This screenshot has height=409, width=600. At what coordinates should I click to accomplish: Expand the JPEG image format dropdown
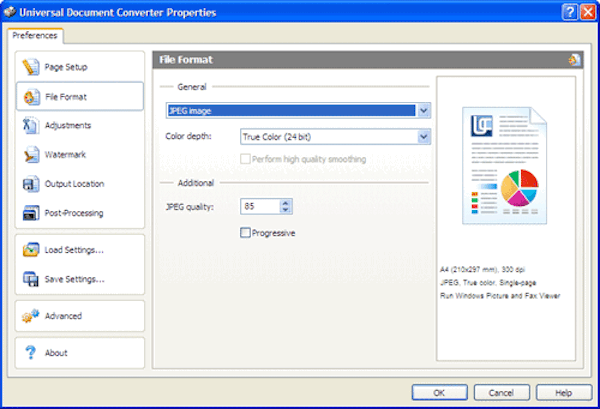click(x=424, y=110)
